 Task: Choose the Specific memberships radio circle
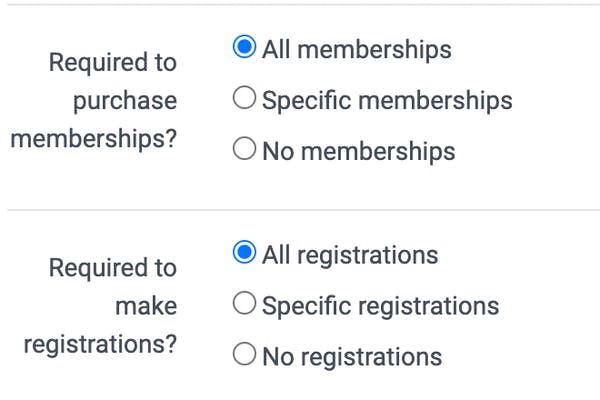coord(244,97)
